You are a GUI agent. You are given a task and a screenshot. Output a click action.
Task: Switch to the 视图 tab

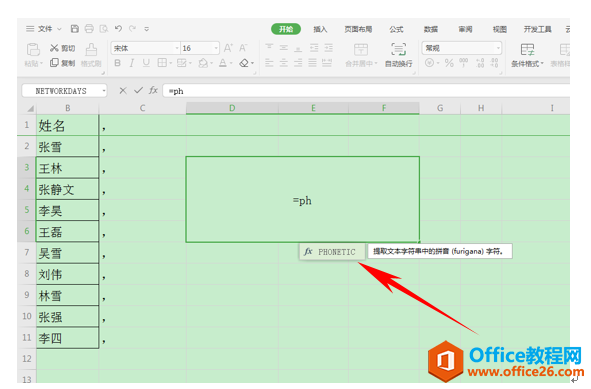(499, 29)
